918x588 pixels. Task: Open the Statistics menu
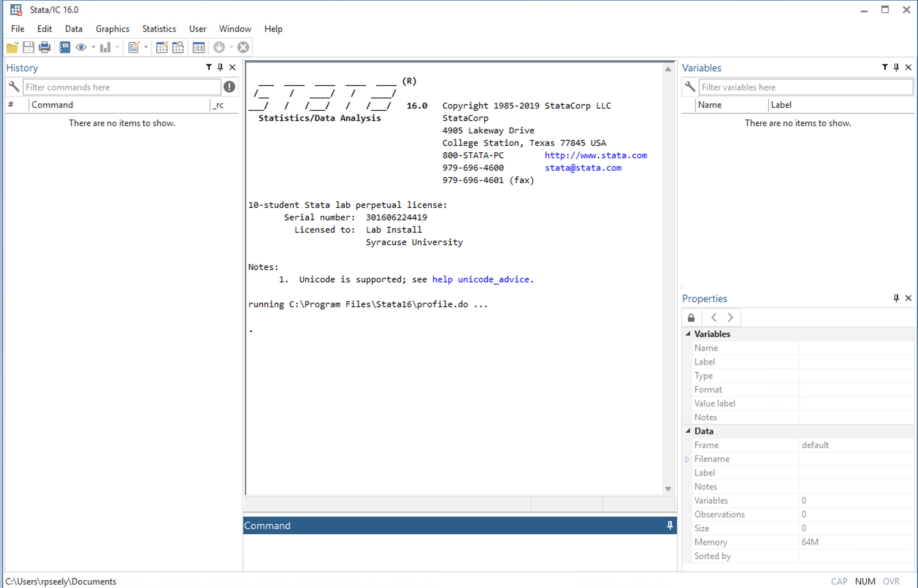pos(159,29)
